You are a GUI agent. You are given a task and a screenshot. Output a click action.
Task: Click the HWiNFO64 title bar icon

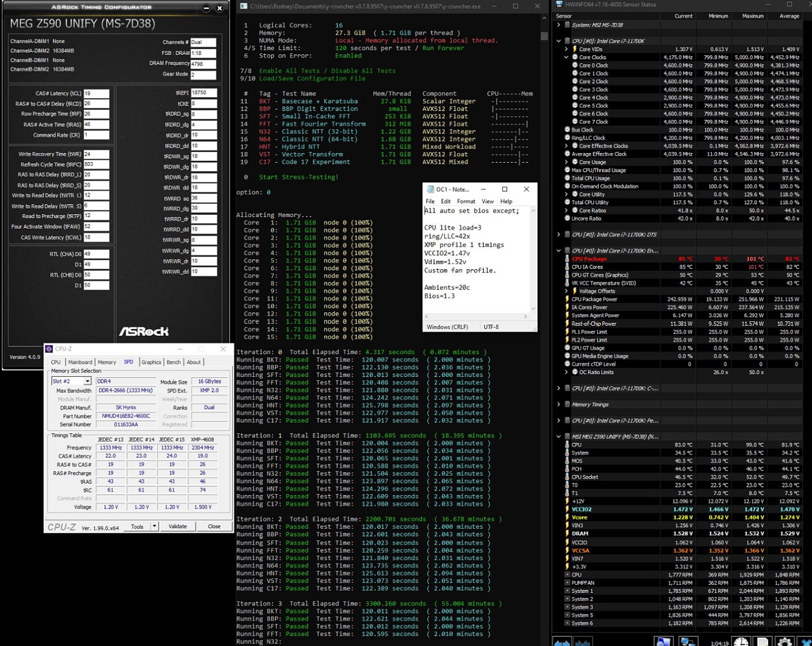559,4
